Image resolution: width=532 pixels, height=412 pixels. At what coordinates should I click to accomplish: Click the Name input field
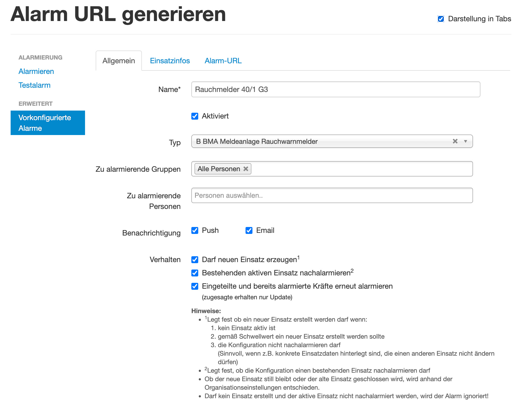335,89
